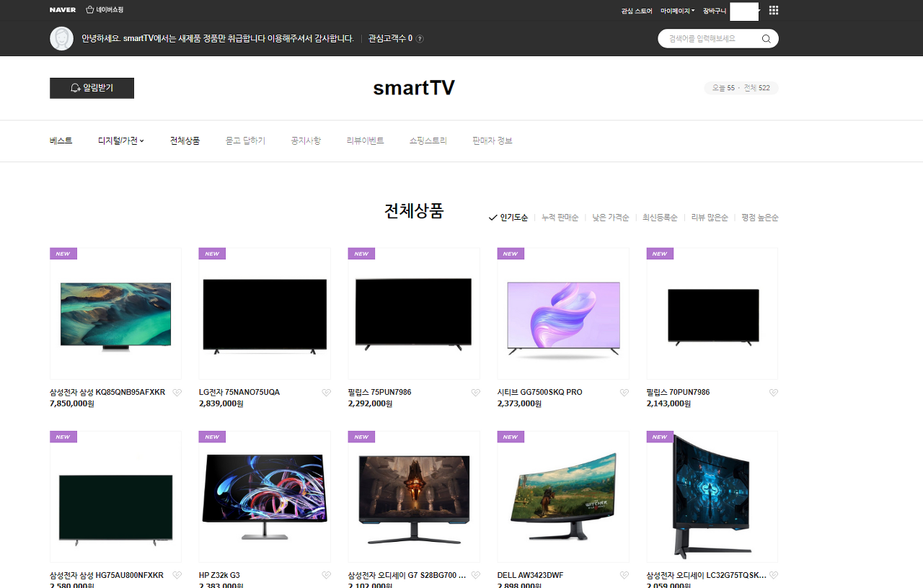The height and width of the screenshot is (588, 923).
Task: Sort by 리뷰 많은순
Action: [710, 218]
